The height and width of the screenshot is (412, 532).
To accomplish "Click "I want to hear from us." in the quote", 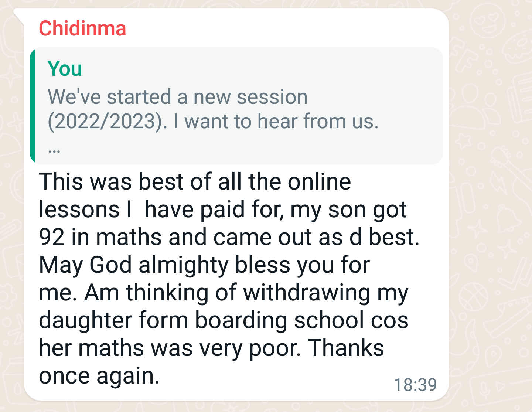I will pos(276,121).
